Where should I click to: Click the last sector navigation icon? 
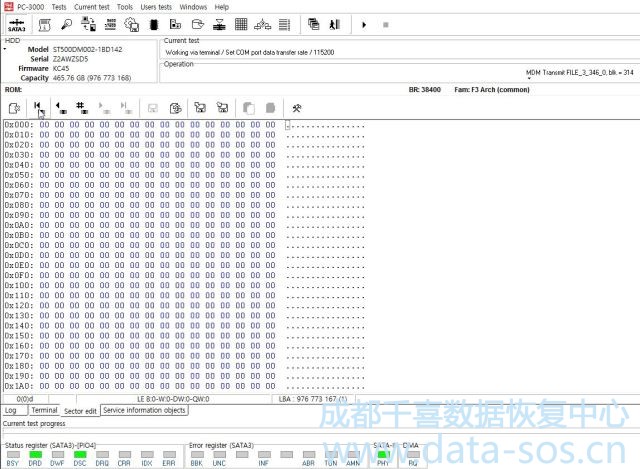tap(126, 108)
